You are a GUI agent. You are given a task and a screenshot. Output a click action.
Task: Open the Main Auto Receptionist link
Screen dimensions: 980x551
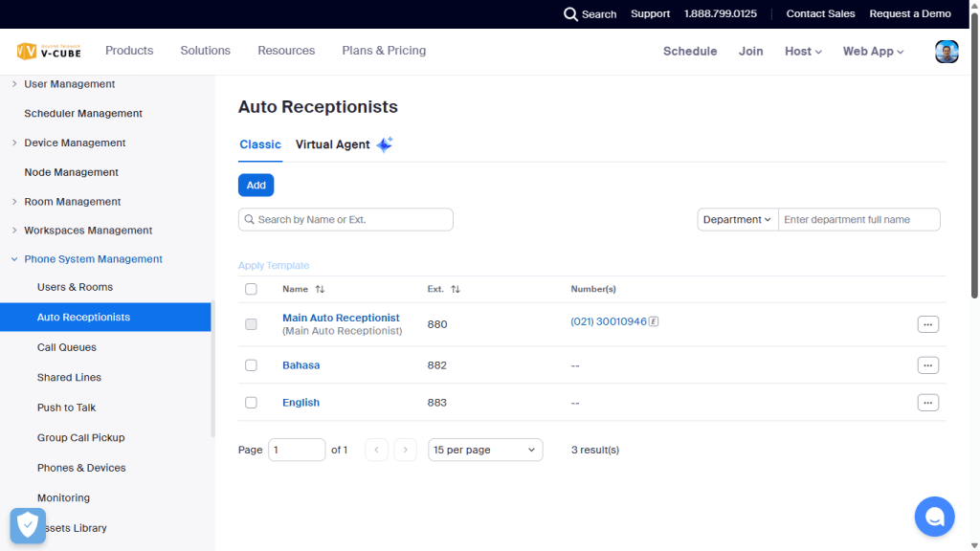coord(341,318)
